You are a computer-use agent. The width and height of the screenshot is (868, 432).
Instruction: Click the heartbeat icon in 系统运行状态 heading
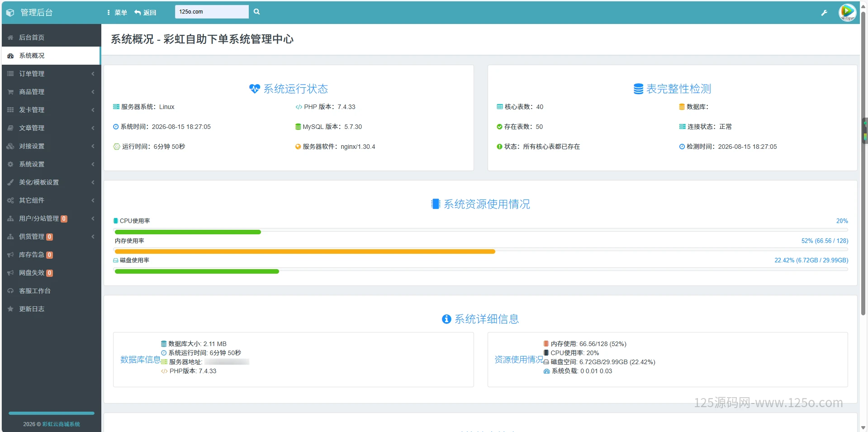255,89
